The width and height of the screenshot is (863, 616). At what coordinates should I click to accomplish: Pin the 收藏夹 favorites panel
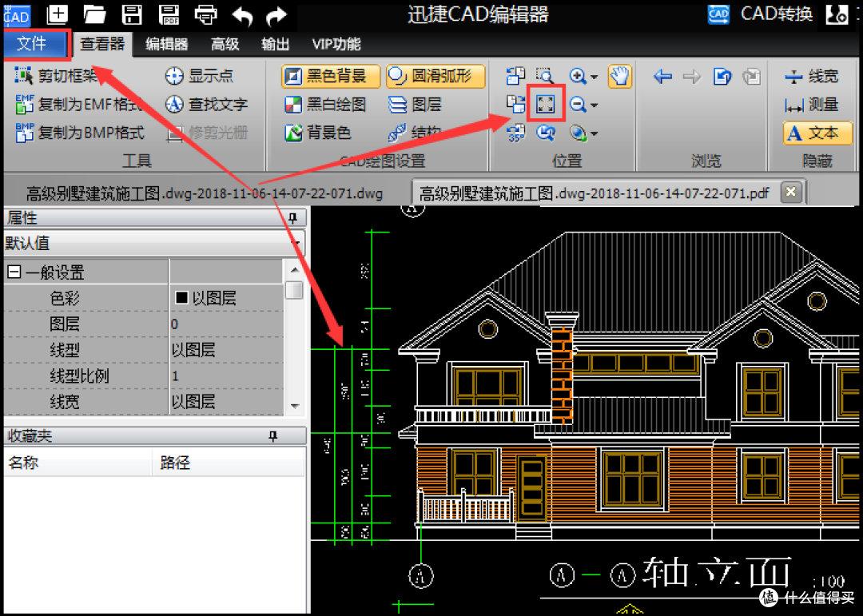click(272, 436)
